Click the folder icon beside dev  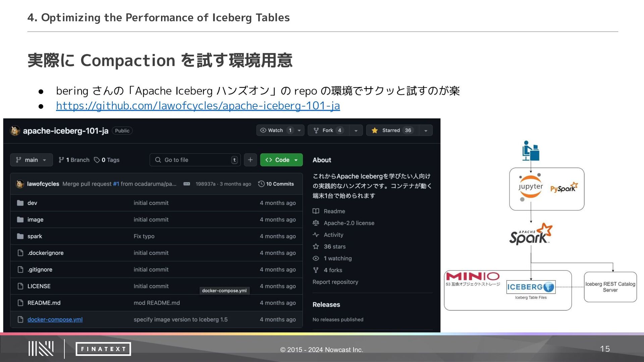(x=20, y=203)
